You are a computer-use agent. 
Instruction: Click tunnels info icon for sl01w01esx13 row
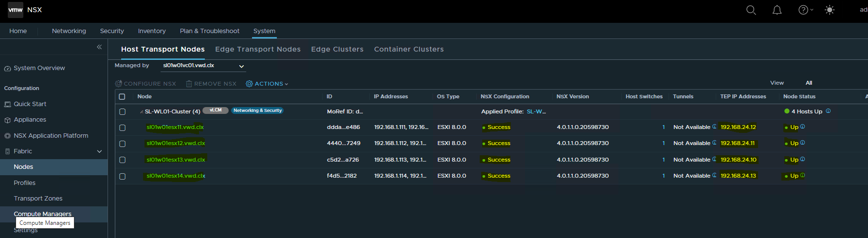click(x=714, y=159)
